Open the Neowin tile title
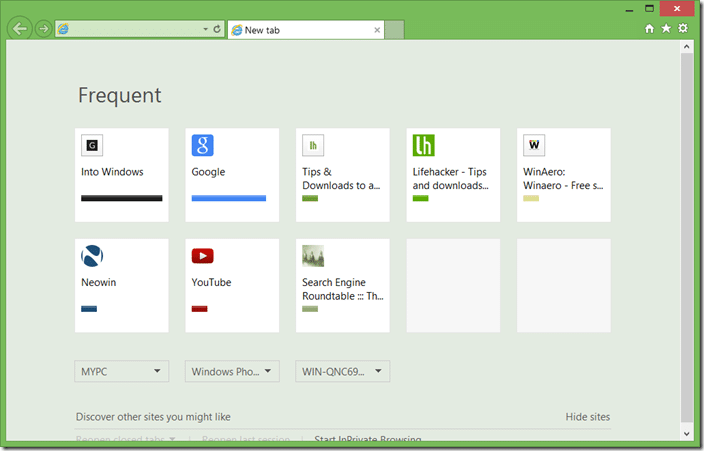Viewport: 704px width, 451px height. (99, 283)
